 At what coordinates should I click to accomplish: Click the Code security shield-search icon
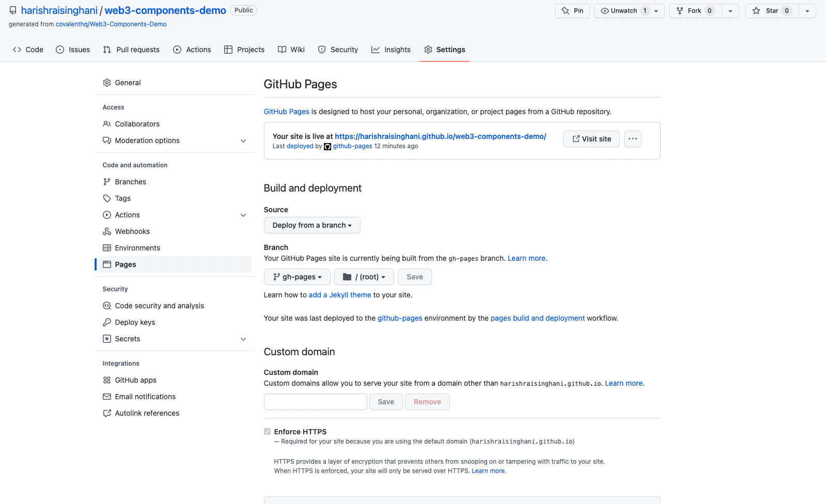[107, 306]
